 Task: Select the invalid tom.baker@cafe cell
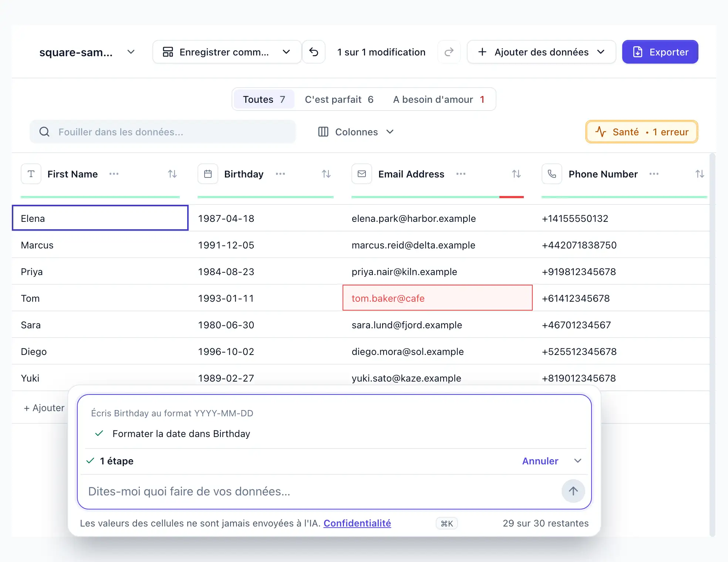click(437, 298)
